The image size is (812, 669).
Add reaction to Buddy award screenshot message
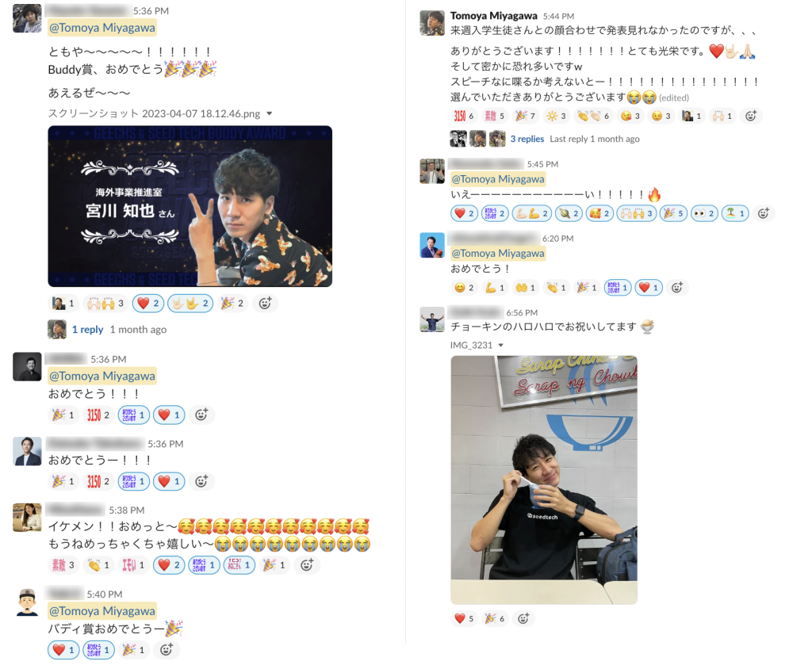[265, 304]
